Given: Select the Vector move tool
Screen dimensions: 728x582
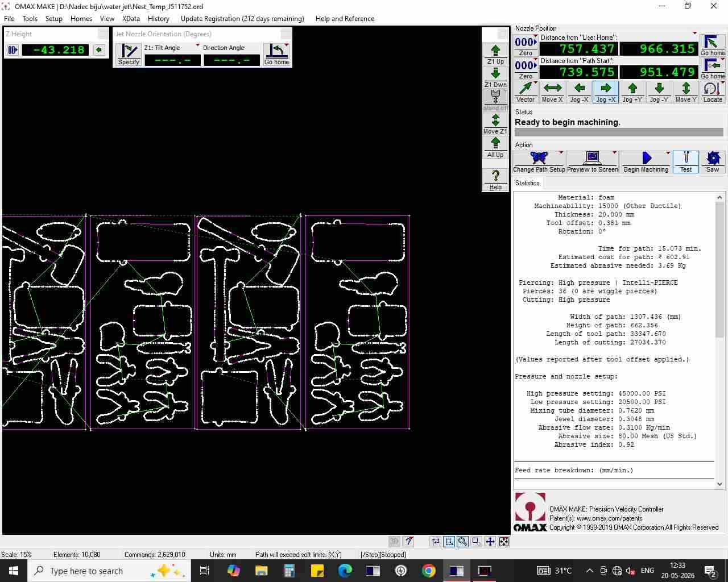Looking at the screenshot, I should [x=526, y=92].
